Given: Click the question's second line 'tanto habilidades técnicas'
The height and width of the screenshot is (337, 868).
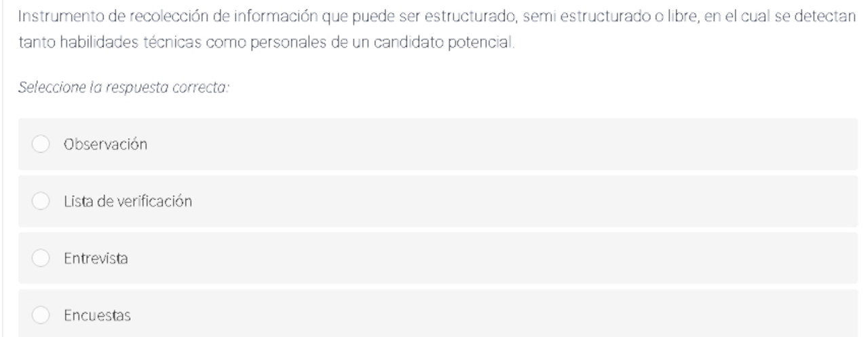Looking at the screenshot, I should click(x=267, y=43).
